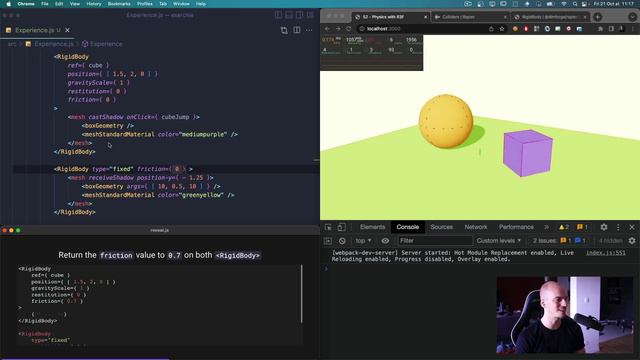The height and width of the screenshot is (360, 640).
Task: Click the 4 hidden messages label
Action: [610, 241]
